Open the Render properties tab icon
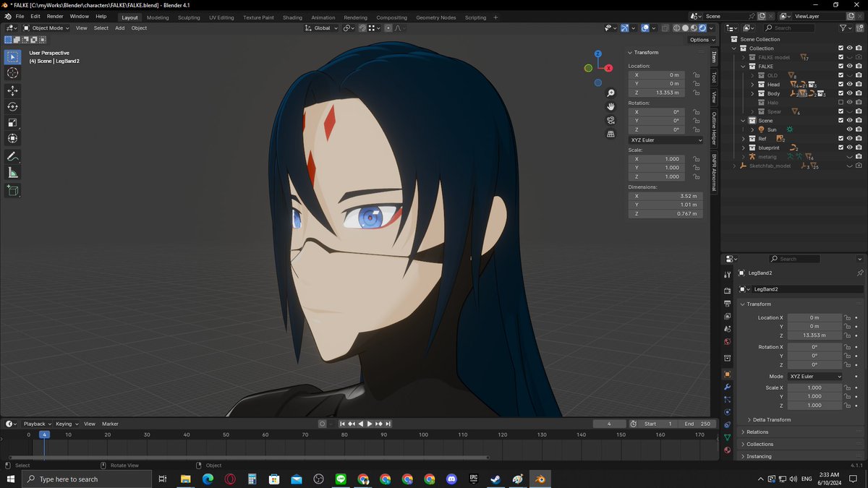The height and width of the screenshot is (488, 868). tap(727, 290)
